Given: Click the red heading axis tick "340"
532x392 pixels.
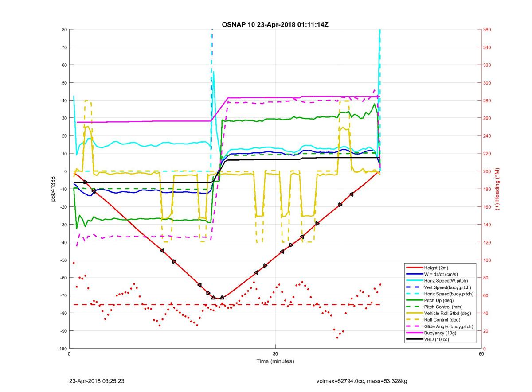Looking at the screenshot, I should point(488,47).
